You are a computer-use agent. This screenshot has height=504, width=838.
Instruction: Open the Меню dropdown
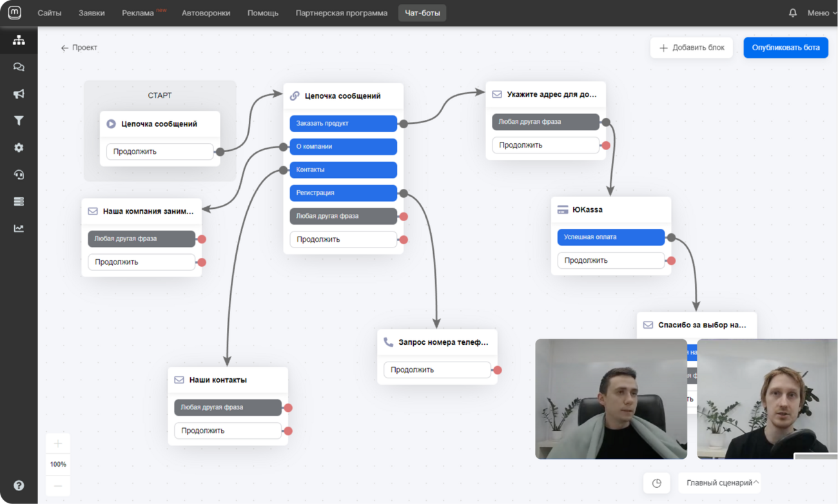click(x=822, y=13)
